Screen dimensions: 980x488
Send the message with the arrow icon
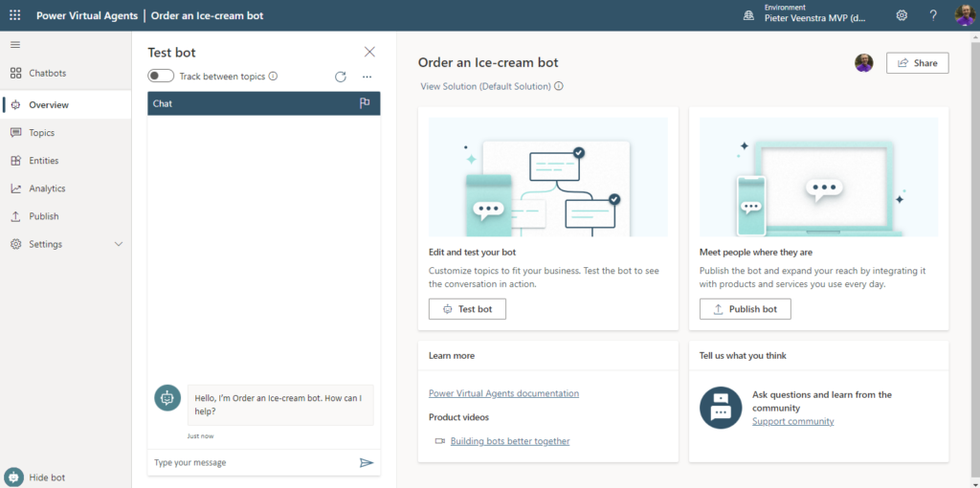click(x=367, y=462)
